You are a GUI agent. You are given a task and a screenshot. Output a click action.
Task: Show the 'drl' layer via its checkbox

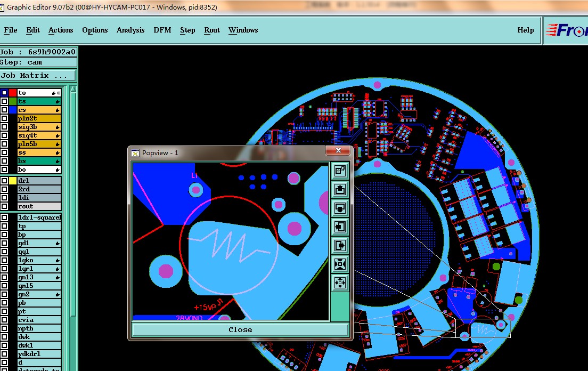coord(4,181)
